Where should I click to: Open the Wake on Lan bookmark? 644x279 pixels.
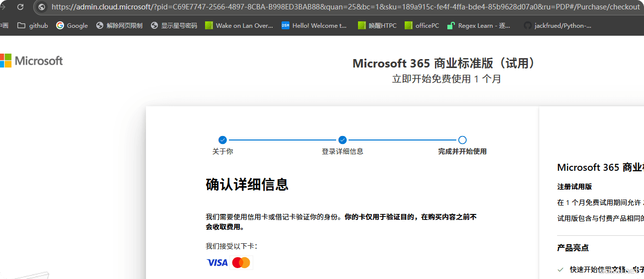(x=239, y=25)
